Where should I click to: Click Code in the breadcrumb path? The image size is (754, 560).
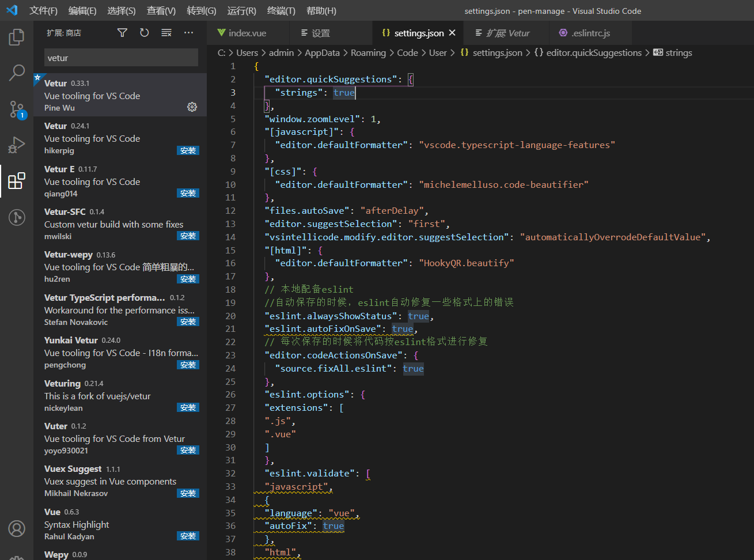click(x=407, y=52)
